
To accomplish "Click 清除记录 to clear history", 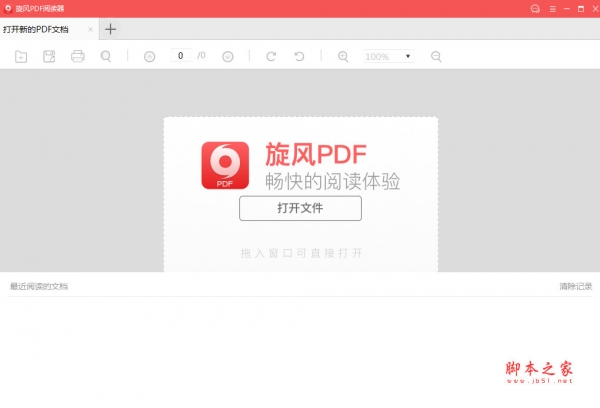I will 576,286.
